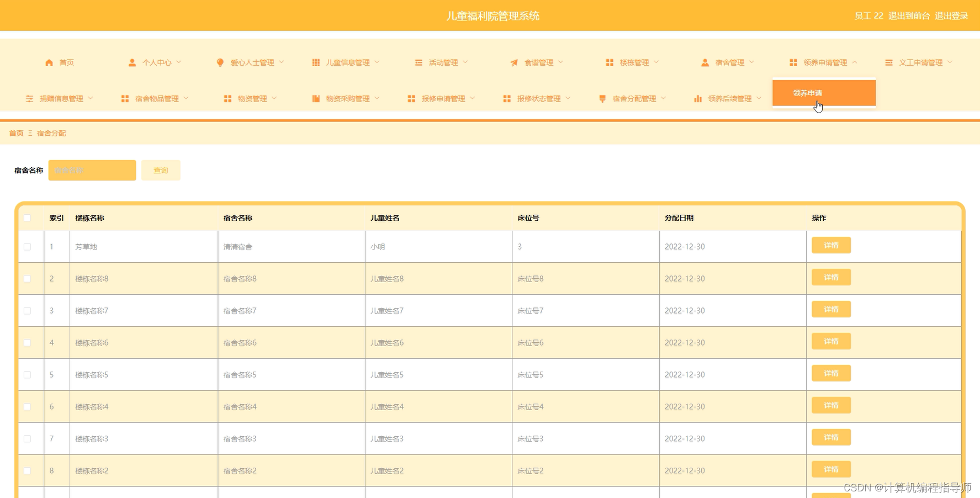
Task: Expand the 食谱管理 menu chevron
Action: 561,62
